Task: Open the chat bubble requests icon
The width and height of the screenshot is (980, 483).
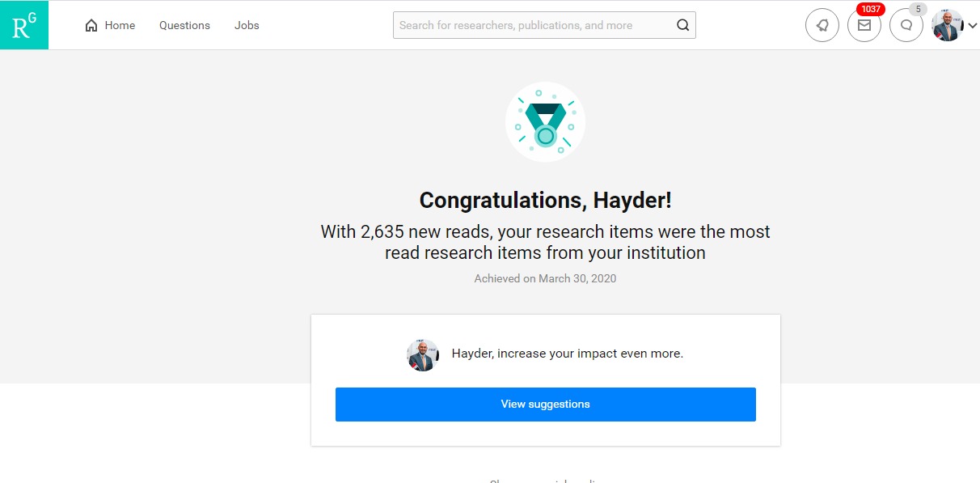Action: tap(906, 25)
